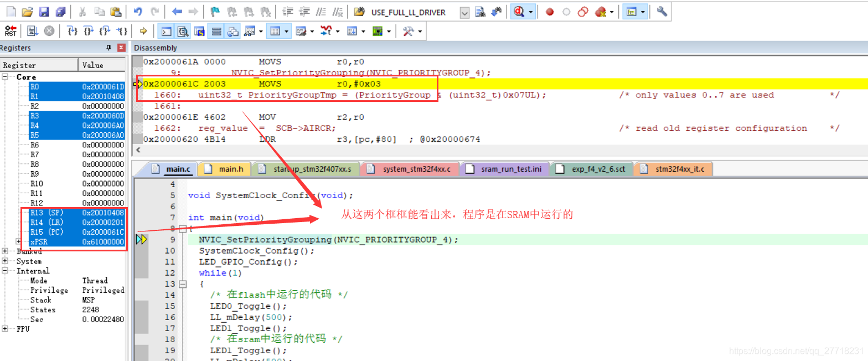868x361 pixels.
Task: Click the MOVS r0,#0x03 disassembly line
Action: (500, 84)
